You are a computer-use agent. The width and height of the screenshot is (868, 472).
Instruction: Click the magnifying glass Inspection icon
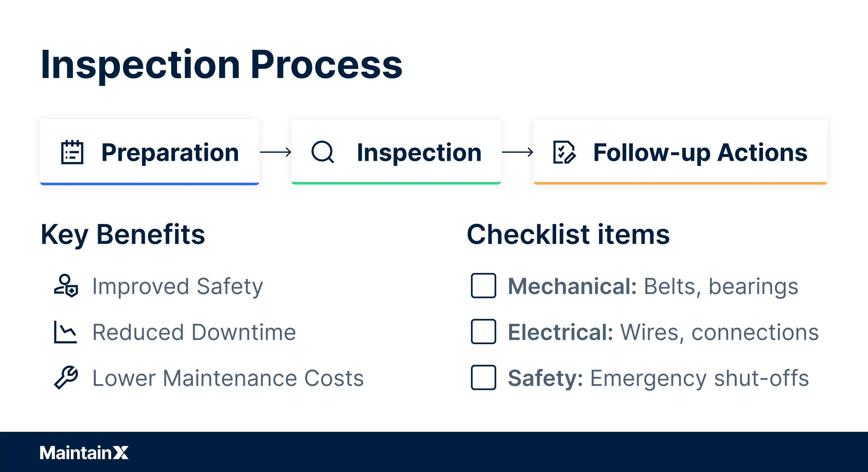323,152
